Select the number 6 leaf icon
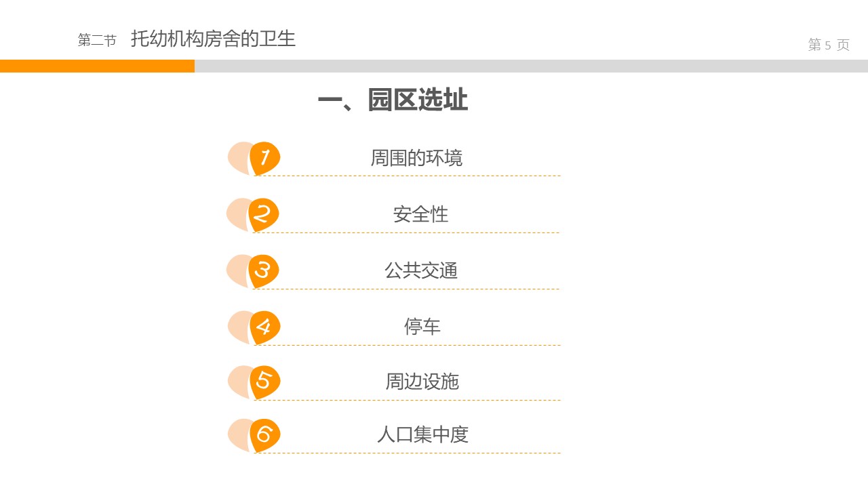868x488 pixels. pyautogui.click(x=264, y=434)
